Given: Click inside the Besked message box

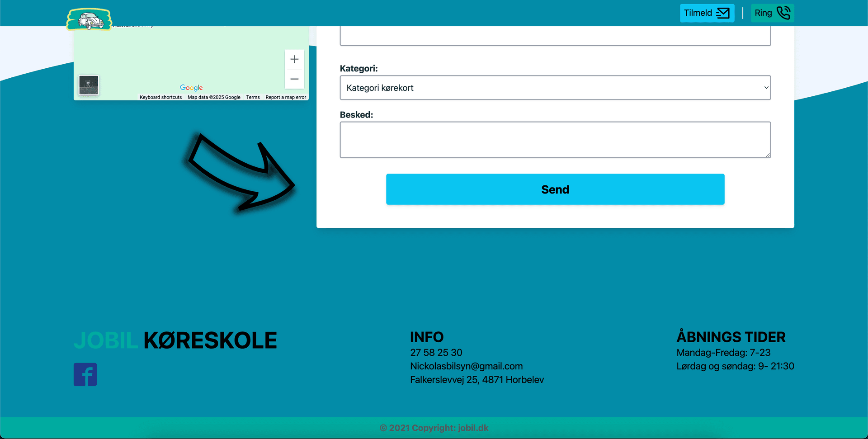Looking at the screenshot, I should (555, 140).
